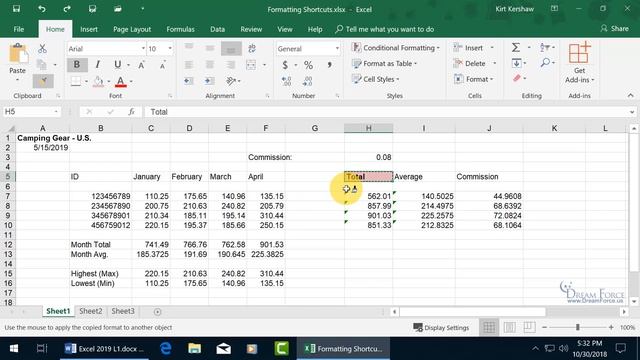
Task: Open Conditional Formatting menu
Action: click(396, 48)
